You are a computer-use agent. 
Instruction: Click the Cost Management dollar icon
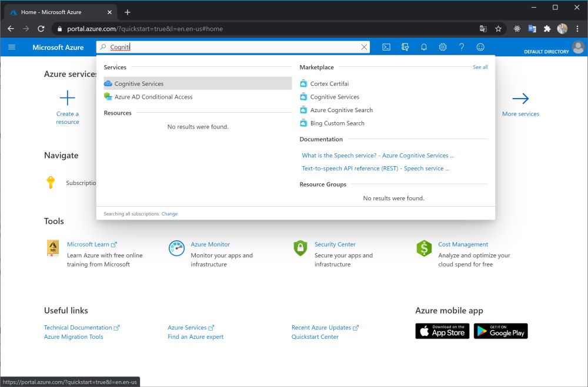(x=424, y=248)
